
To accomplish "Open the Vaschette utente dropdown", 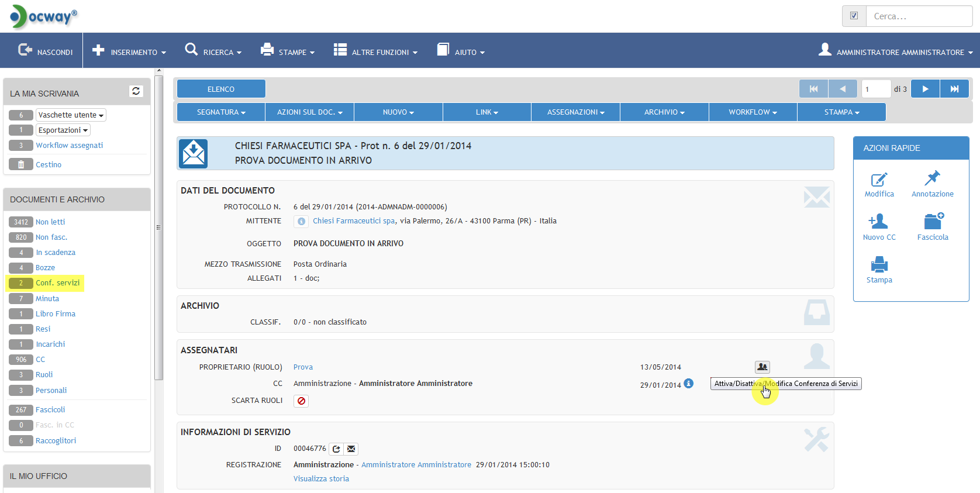I will point(71,115).
